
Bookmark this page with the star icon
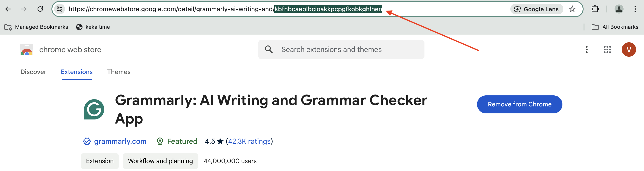tap(572, 9)
